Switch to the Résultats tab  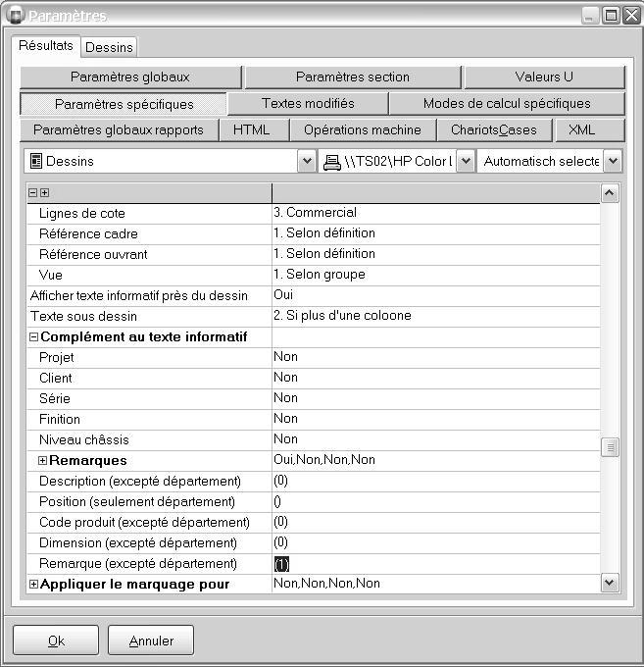point(46,45)
